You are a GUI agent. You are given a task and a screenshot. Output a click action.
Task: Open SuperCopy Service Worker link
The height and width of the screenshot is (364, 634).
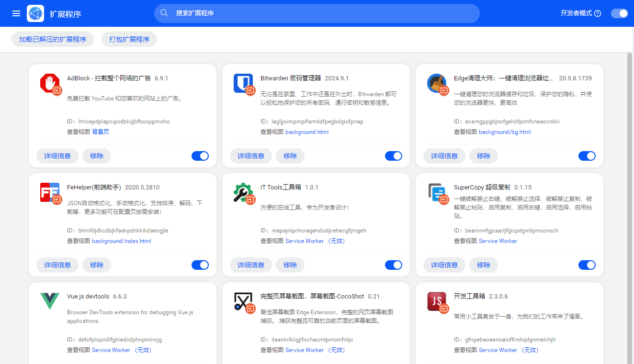coord(498,241)
